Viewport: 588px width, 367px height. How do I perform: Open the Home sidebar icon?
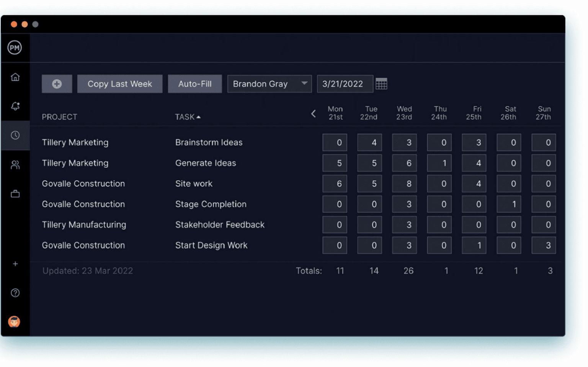pyautogui.click(x=15, y=77)
